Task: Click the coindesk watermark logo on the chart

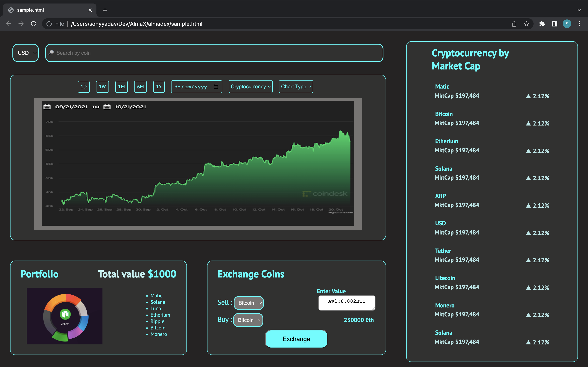Action: point(325,194)
